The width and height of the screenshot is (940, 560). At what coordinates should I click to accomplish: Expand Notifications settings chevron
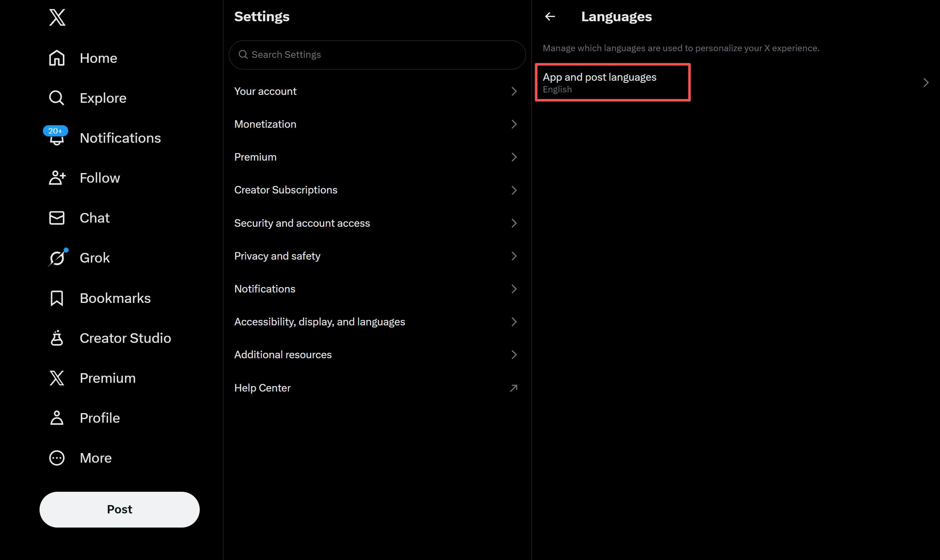(514, 289)
